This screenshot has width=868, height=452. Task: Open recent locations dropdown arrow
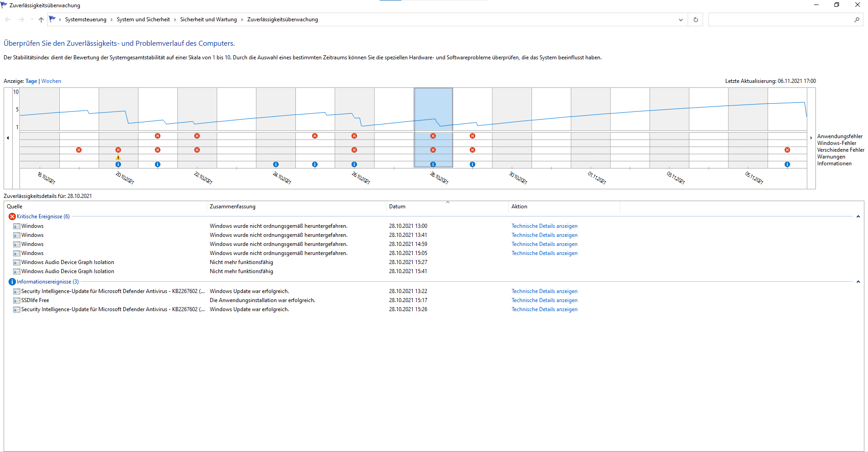pyautogui.click(x=31, y=19)
